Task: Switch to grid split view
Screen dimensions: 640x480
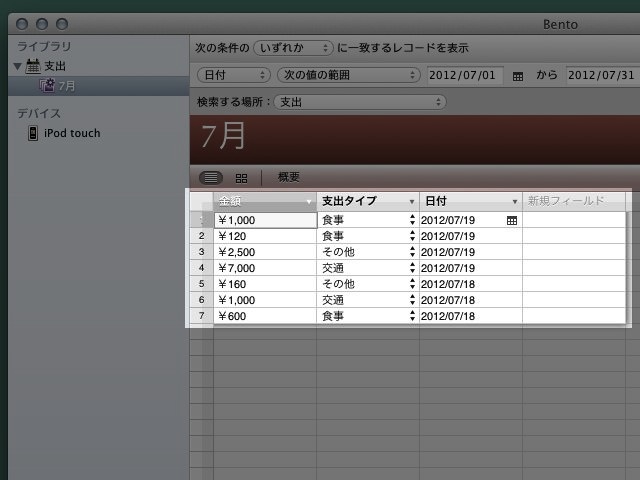Action: coord(241,178)
